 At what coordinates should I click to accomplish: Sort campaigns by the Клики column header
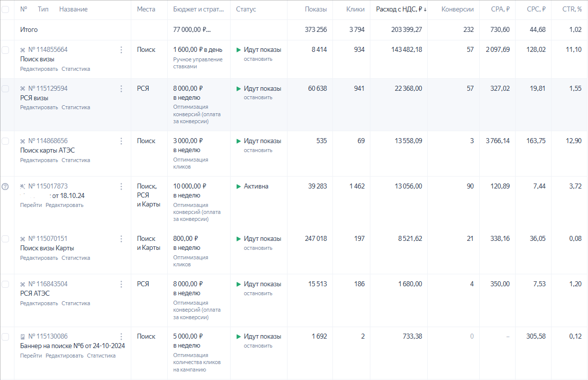point(355,9)
